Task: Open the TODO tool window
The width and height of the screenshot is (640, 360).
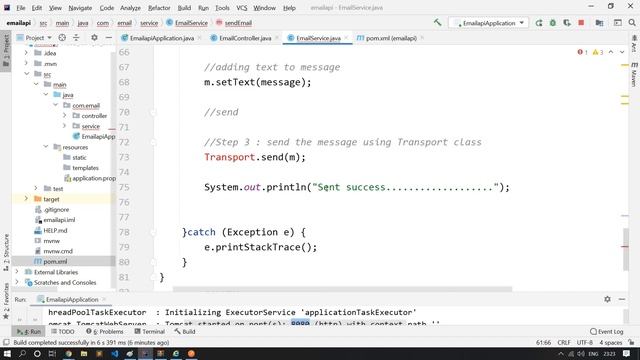Action: click(x=63, y=331)
